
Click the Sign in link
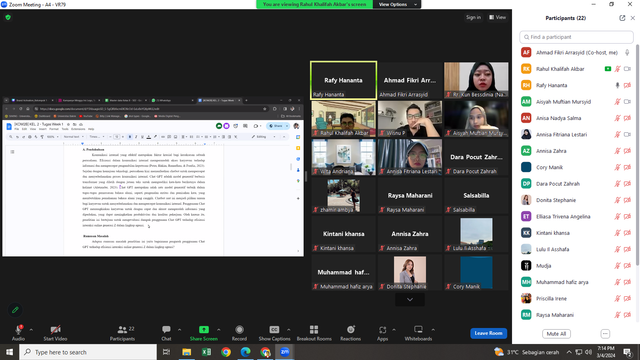[x=473, y=17]
